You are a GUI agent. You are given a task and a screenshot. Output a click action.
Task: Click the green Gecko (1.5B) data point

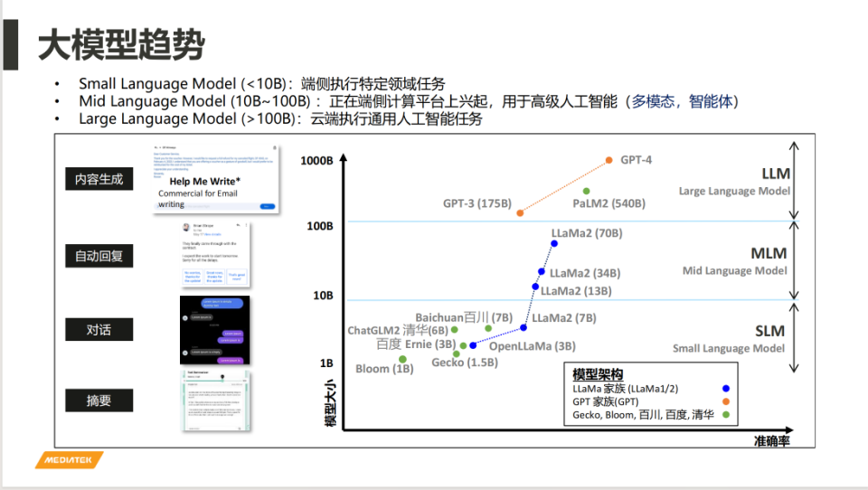tap(456, 353)
